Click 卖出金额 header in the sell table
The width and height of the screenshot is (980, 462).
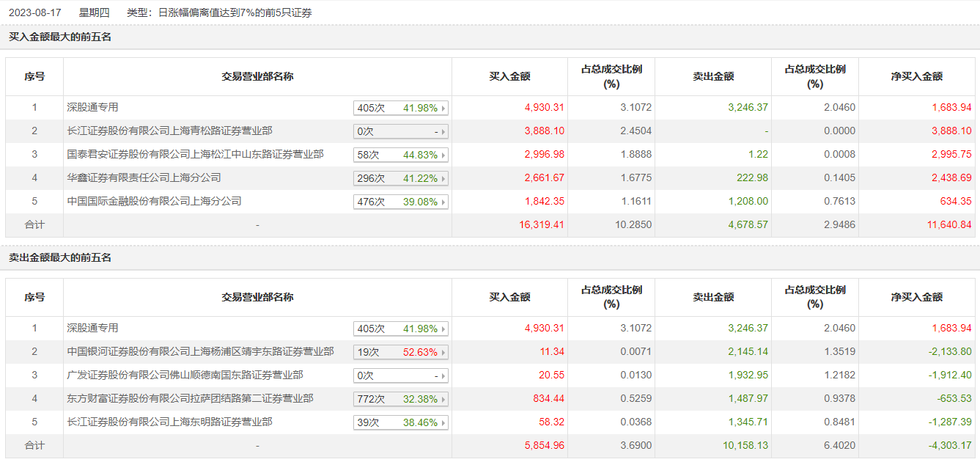tap(713, 297)
